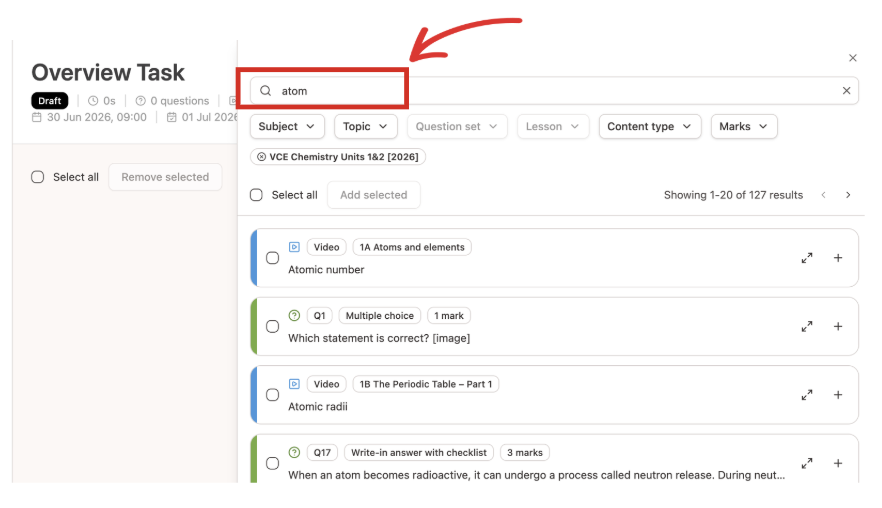Image resolution: width=882 pixels, height=508 pixels.
Task: Select the Q17 neutron release checkbox
Action: (272, 464)
